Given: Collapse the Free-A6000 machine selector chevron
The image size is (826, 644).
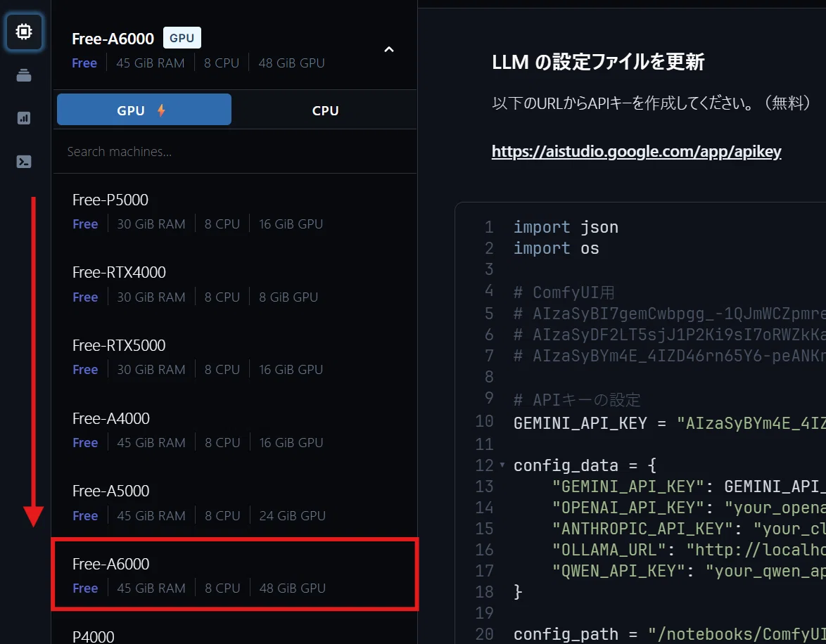Looking at the screenshot, I should click(x=389, y=49).
